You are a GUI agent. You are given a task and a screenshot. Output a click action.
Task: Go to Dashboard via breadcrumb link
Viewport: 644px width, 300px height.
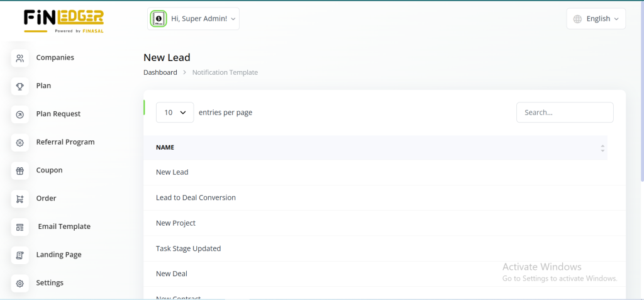160,72
